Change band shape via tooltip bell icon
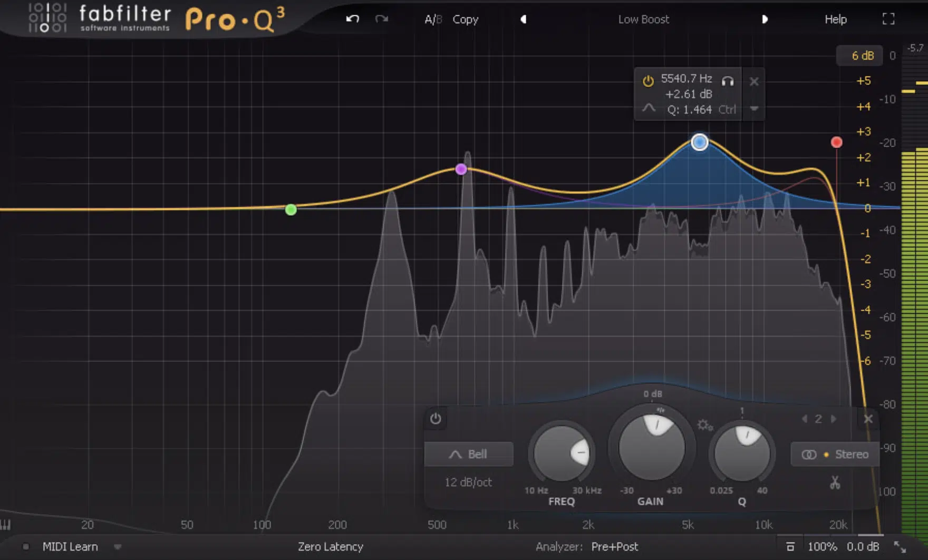Screen dimensions: 928x560 point(649,109)
